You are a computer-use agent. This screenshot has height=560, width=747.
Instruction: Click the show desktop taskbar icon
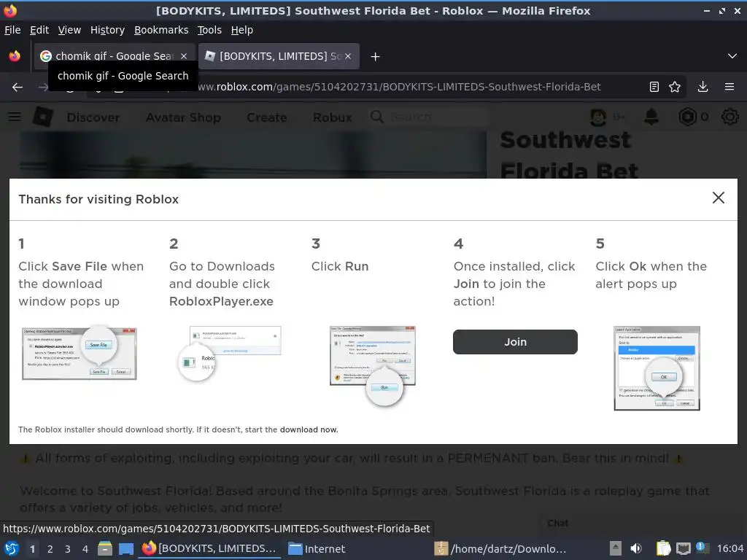125,549
